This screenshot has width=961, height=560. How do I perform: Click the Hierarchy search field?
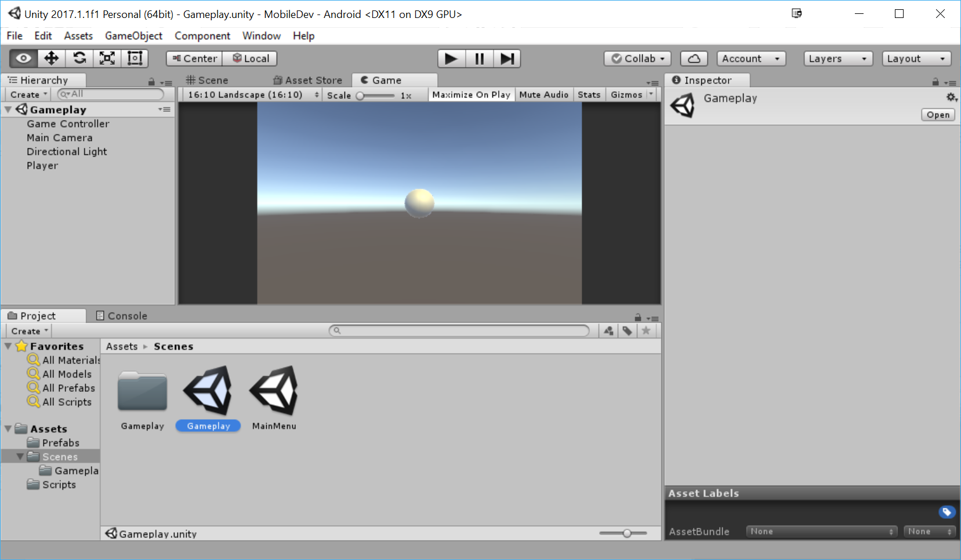click(x=111, y=94)
